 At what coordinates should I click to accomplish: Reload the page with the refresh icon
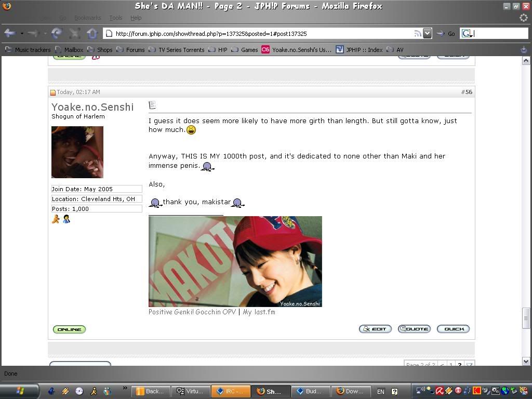click(56, 33)
